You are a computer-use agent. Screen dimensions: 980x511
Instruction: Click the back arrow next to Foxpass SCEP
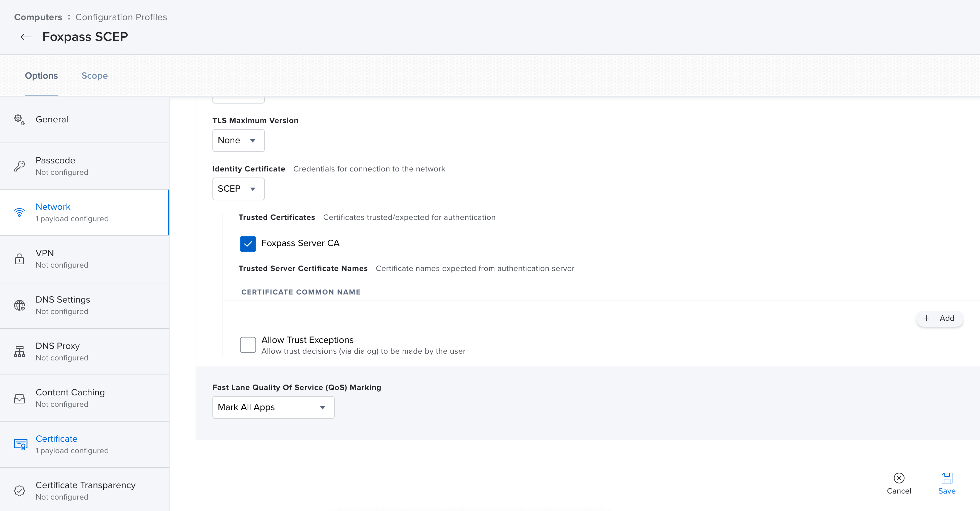(26, 37)
